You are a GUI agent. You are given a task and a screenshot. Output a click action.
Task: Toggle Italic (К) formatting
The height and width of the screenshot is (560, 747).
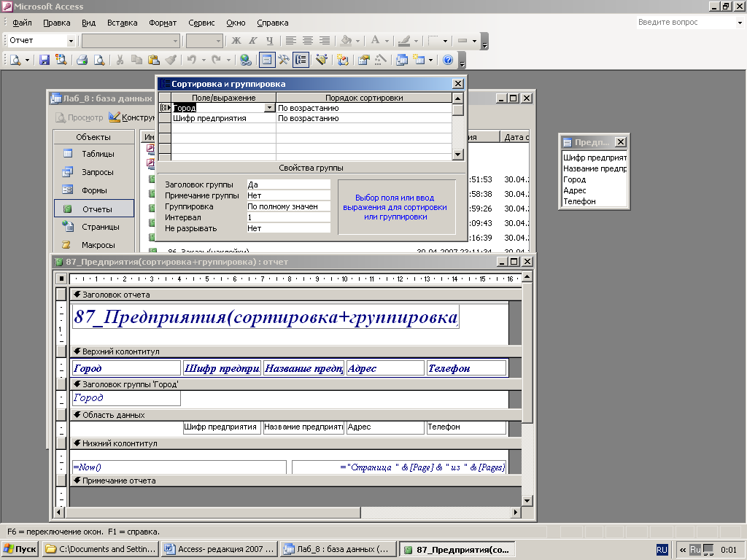click(x=253, y=41)
